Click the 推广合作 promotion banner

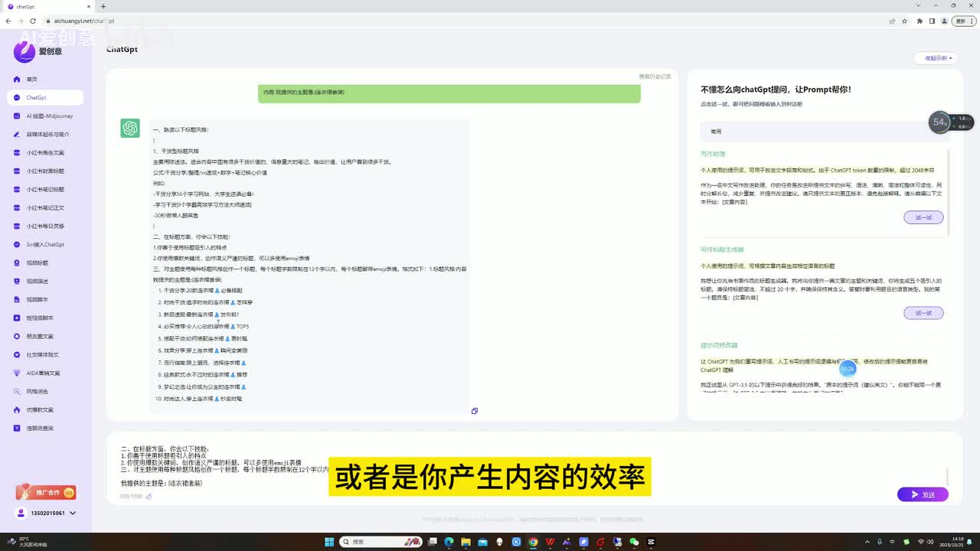(46, 493)
